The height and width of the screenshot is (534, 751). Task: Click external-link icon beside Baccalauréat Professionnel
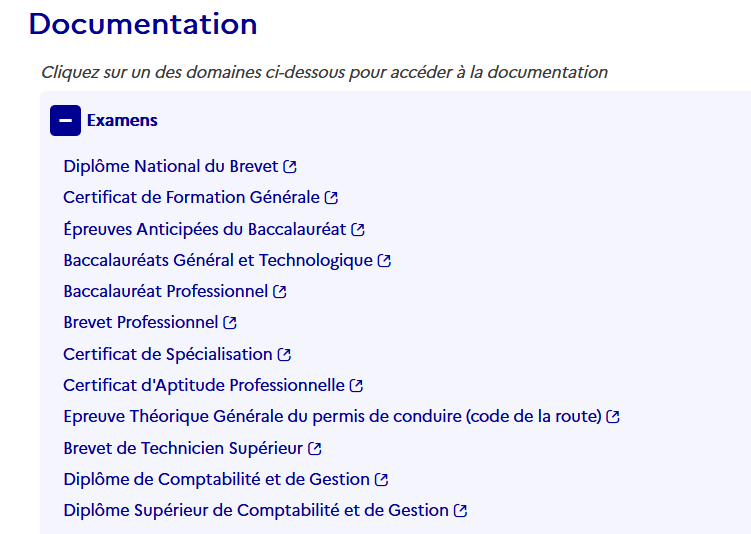pyautogui.click(x=280, y=292)
